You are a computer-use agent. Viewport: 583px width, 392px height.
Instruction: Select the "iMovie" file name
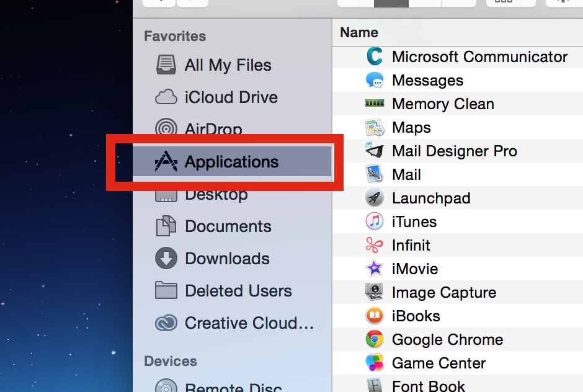tap(415, 269)
